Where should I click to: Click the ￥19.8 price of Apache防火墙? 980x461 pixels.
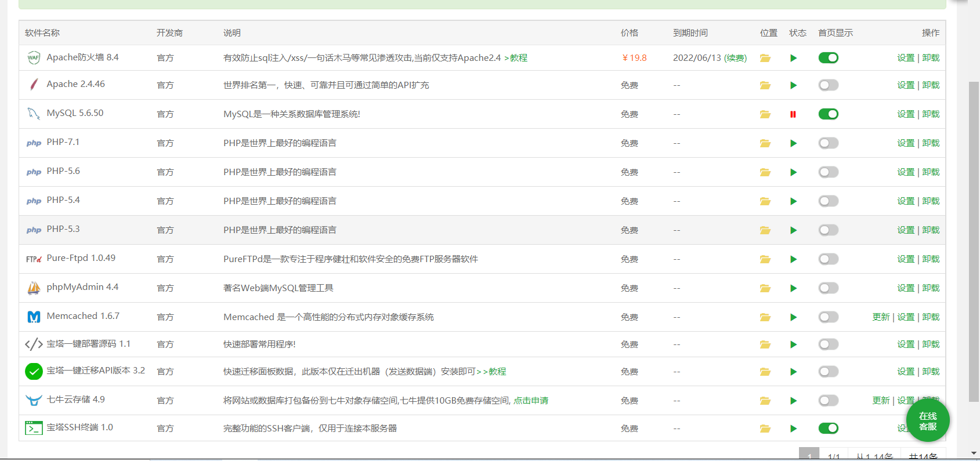[x=634, y=58]
